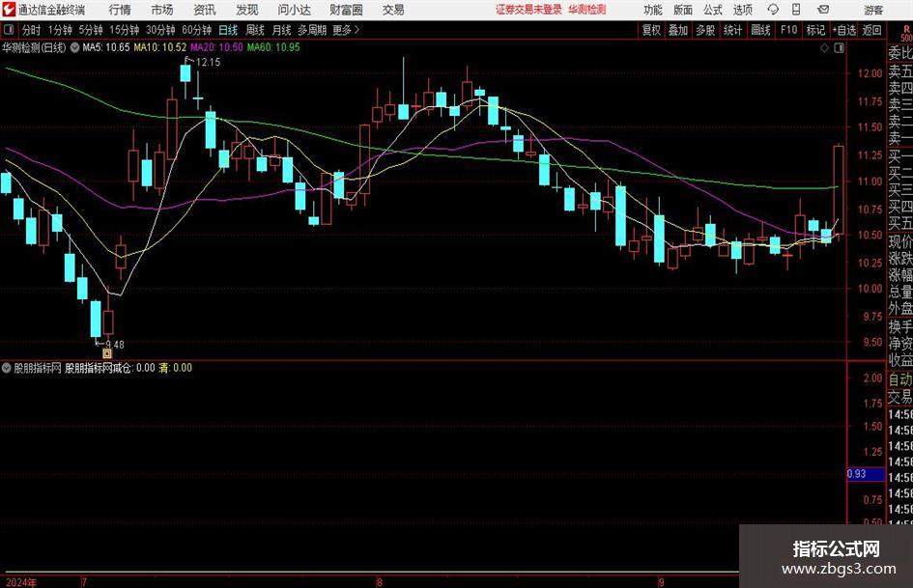Add stock with +自选 button
913x588 pixels.
[x=843, y=30]
